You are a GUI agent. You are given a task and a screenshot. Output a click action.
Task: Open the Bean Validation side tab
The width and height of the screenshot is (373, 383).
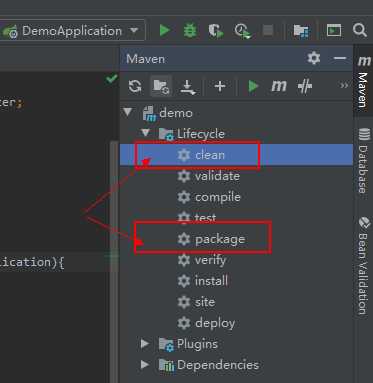(x=364, y=266)
